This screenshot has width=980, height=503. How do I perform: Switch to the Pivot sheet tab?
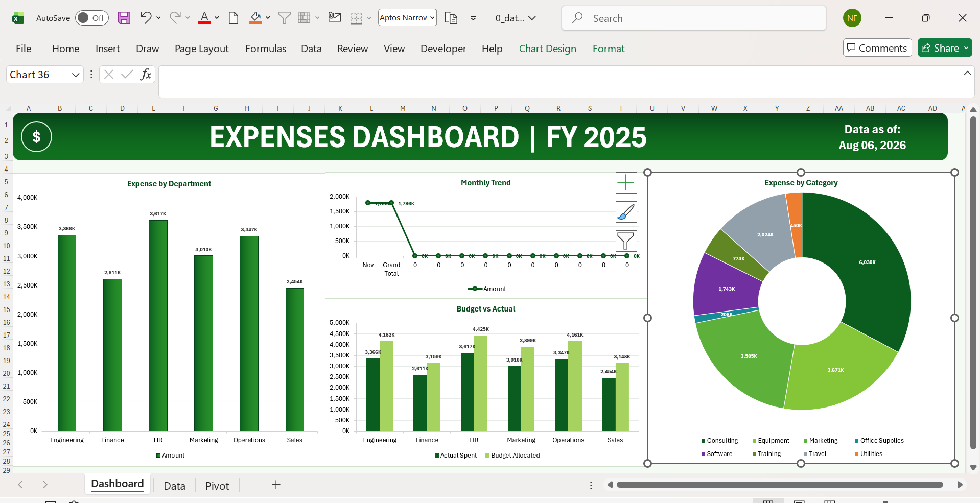(217, 486)
